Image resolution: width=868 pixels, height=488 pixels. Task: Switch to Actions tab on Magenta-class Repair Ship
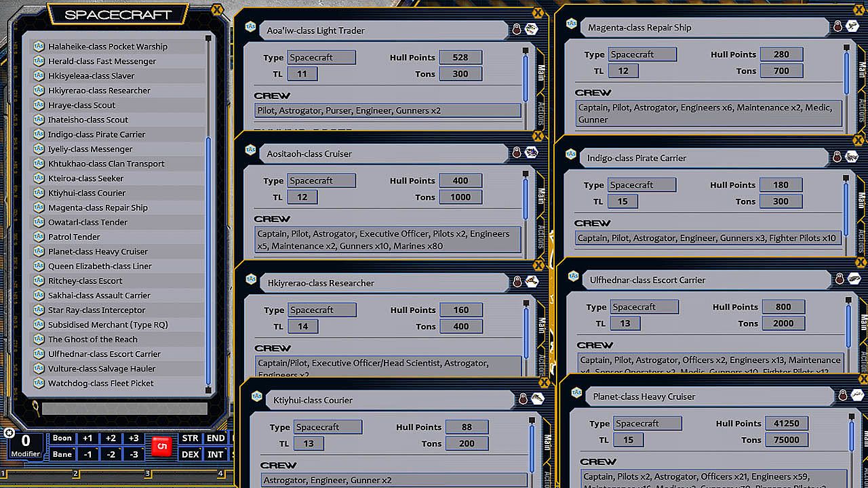point(862,108)
